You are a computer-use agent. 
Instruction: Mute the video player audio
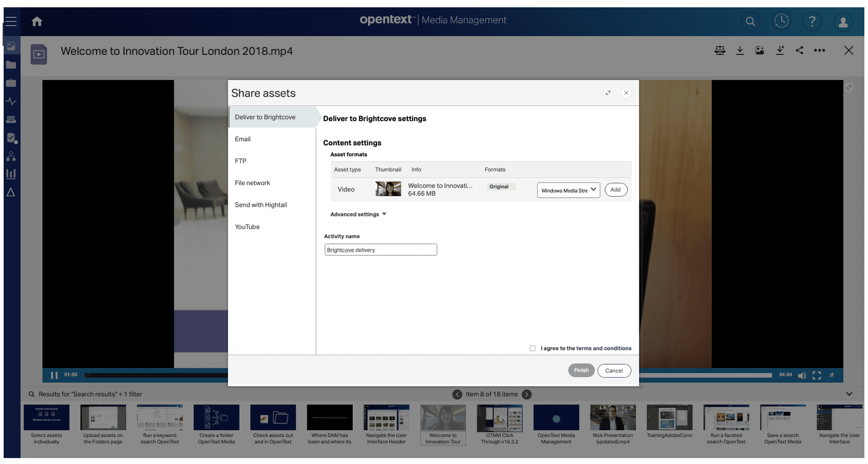[x=802, y=375]
